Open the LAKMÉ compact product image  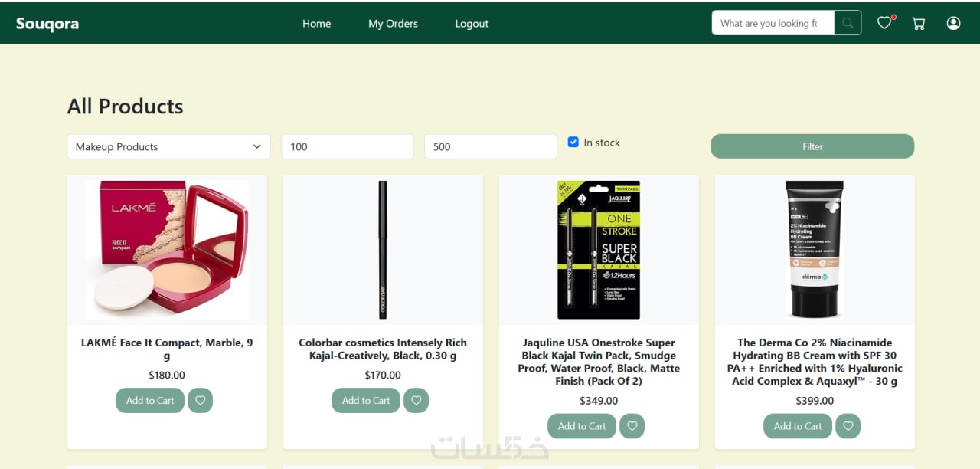coord(167,250)
